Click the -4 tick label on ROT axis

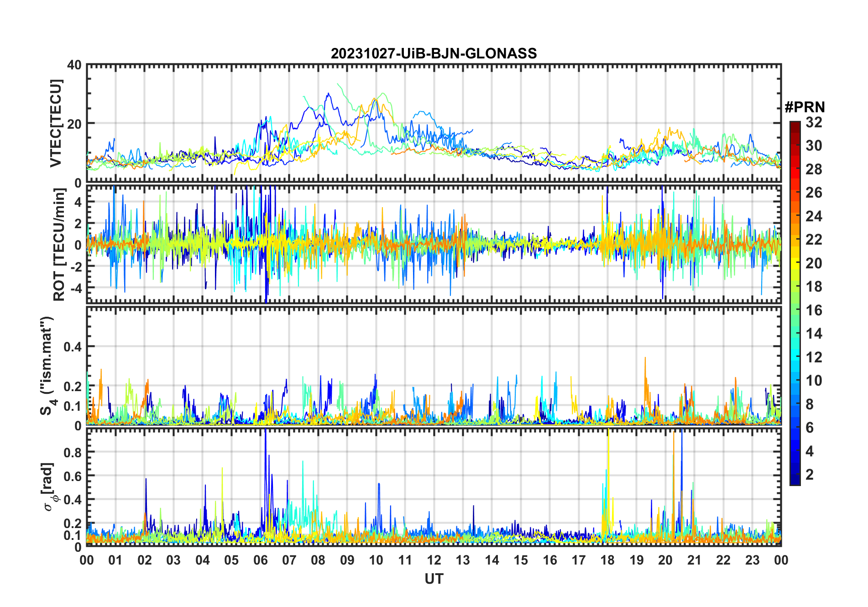(73, 288)
